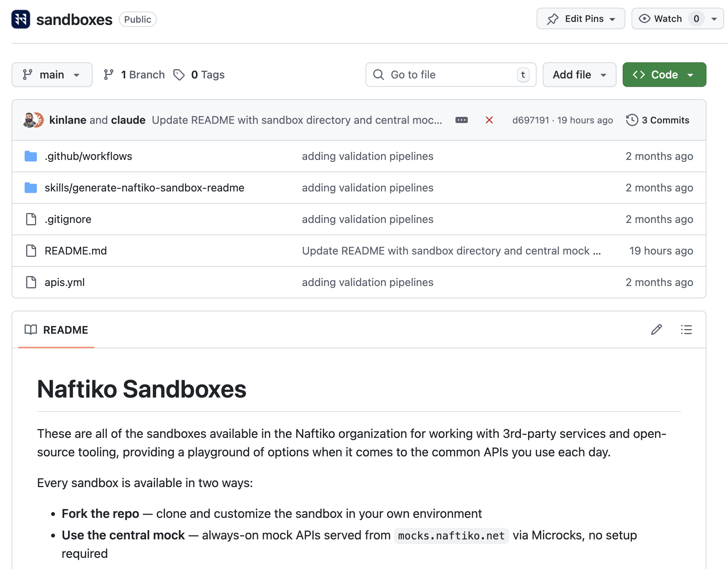Image resolution: width=728 pixels, height=569 pixels.
Task: Open commit hash d697191
Action: point(530,120)
